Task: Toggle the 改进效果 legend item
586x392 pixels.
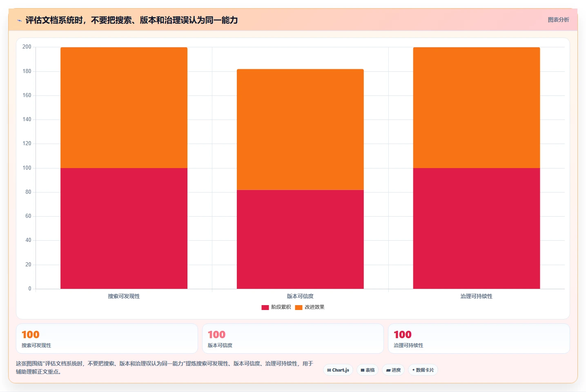Action: [x=310, y=307]
